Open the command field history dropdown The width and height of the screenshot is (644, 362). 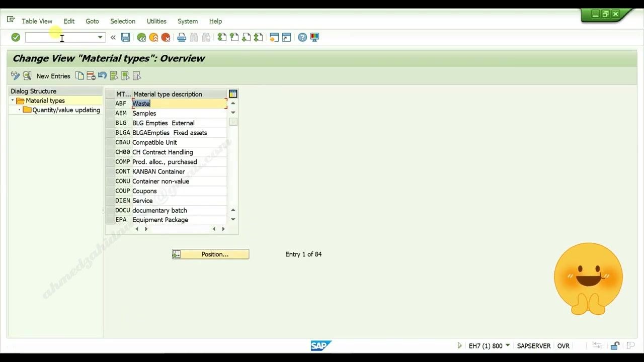pyautogui.click(x=100, y=37)
